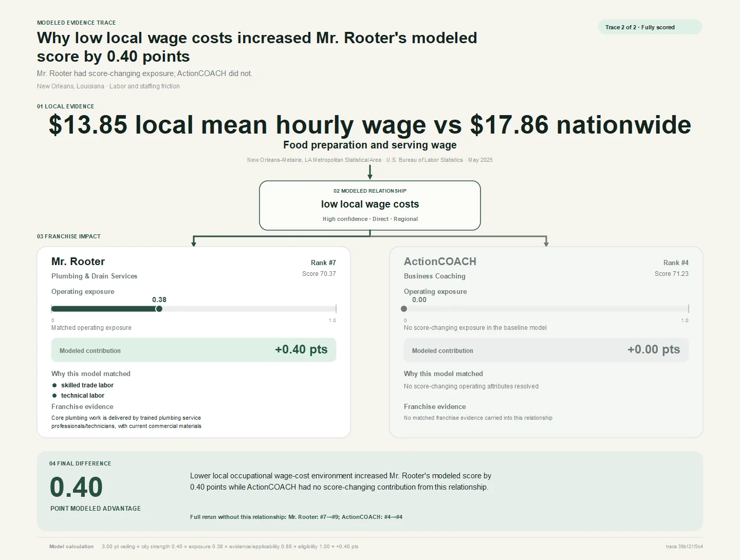Image resolution: width=740 pixels, height=560 pixels.
Task: Click Mr. Rooter's operating exposure slider handle
Action: (x=159, y=309)
